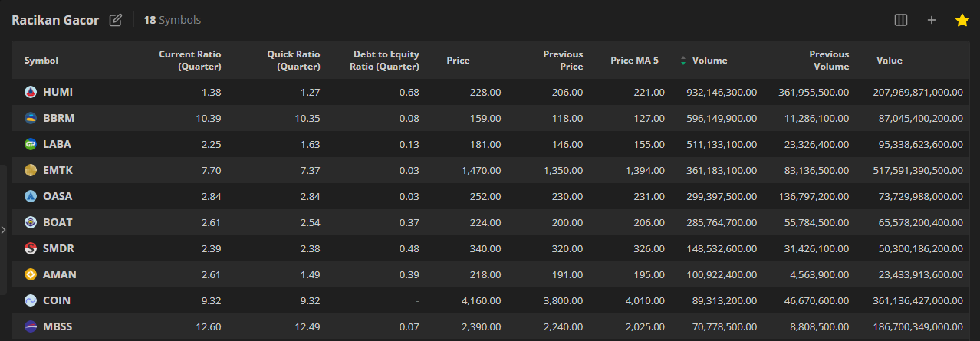Select the MBSS table row

point(491,326)
